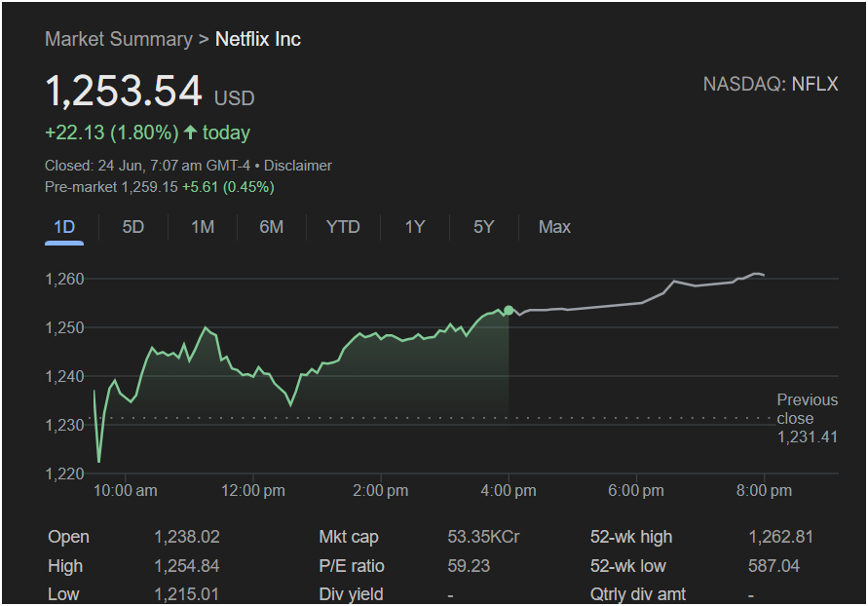This screenshot has width=868, height=606.
Task: Click the green up arrow beside today
Action: [x=190, y=133]
